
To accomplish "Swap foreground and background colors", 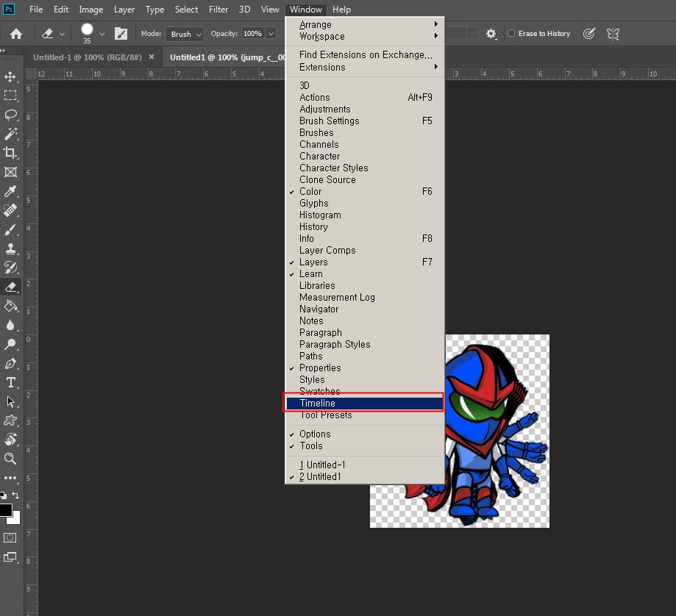I will tap(15, 495).
